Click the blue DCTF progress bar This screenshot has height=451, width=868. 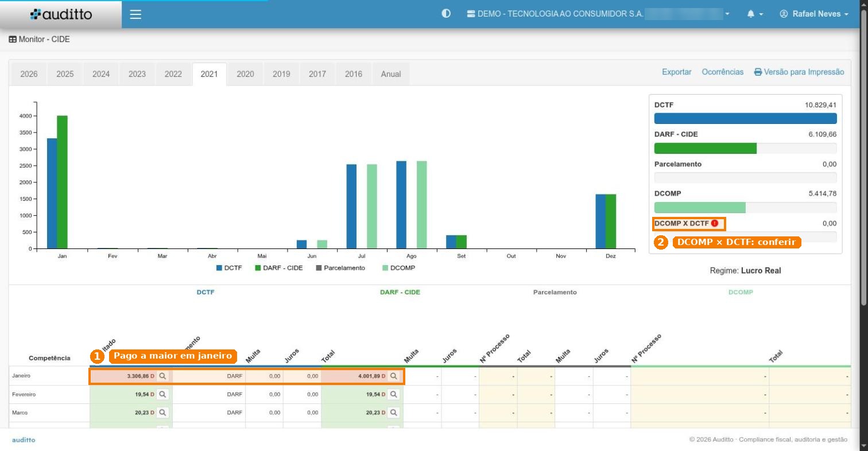tap(745, 119)
